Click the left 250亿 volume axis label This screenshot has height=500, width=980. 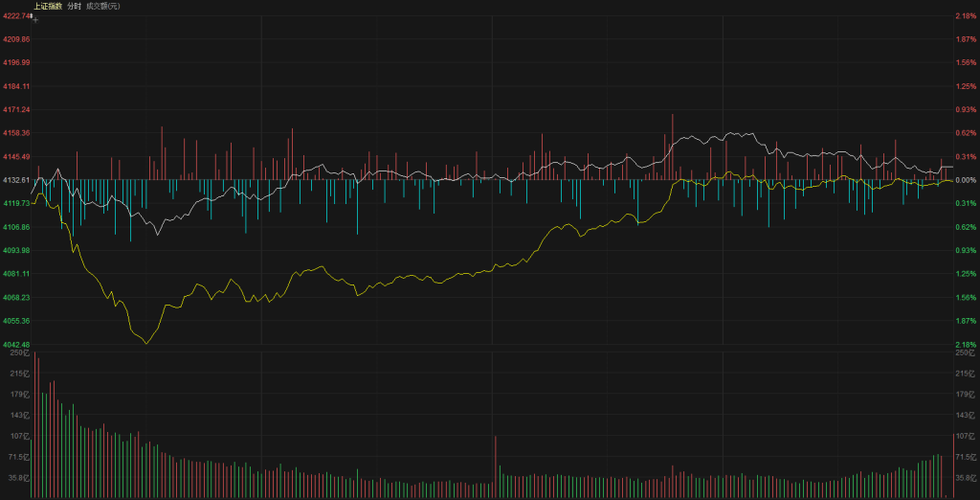(15, 353)
